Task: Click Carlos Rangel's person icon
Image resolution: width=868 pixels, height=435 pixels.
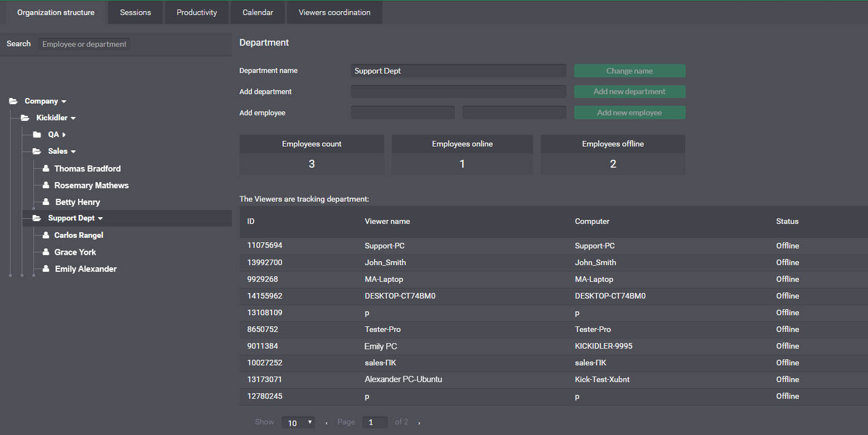Action: click(x=46, y=235)
